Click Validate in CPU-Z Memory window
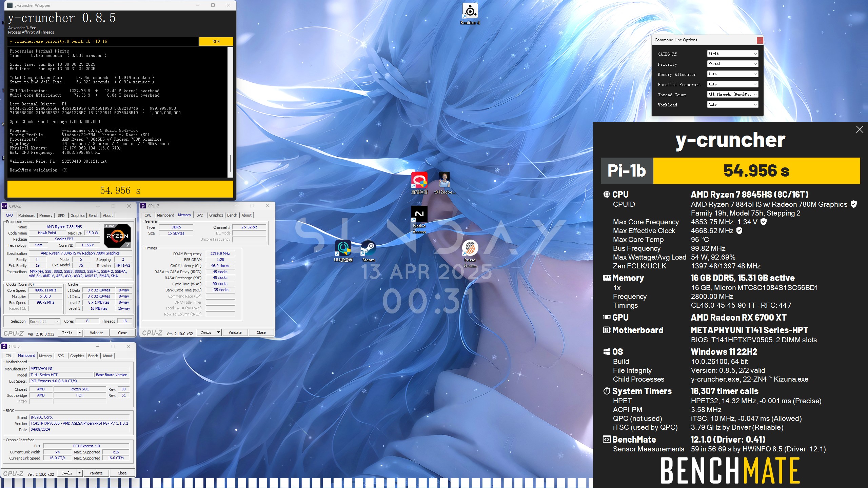 coord(235,332)
